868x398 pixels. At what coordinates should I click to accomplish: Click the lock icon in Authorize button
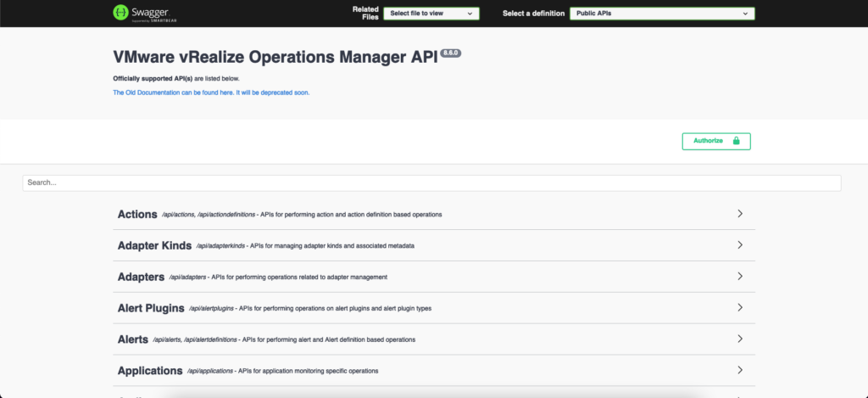pos(737,141)
